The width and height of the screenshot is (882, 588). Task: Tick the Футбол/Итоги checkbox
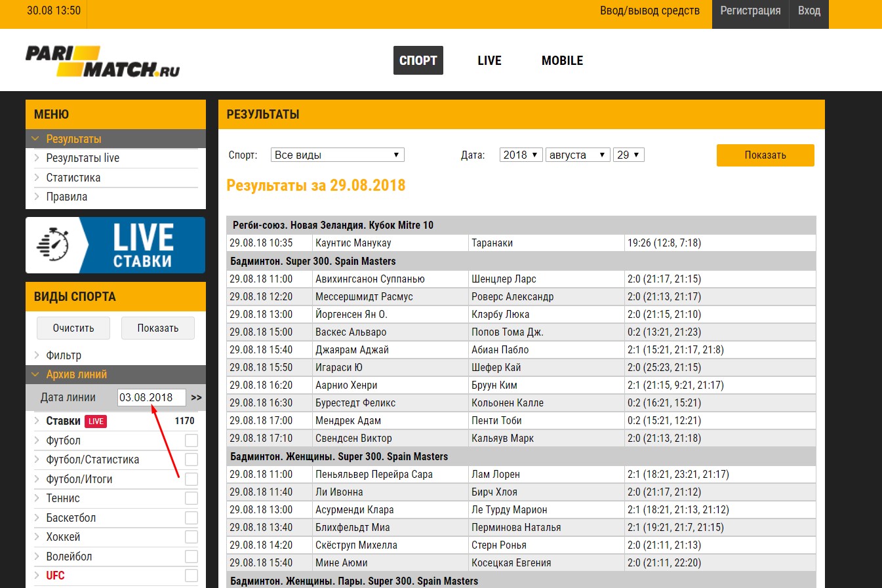click(191, 479)
